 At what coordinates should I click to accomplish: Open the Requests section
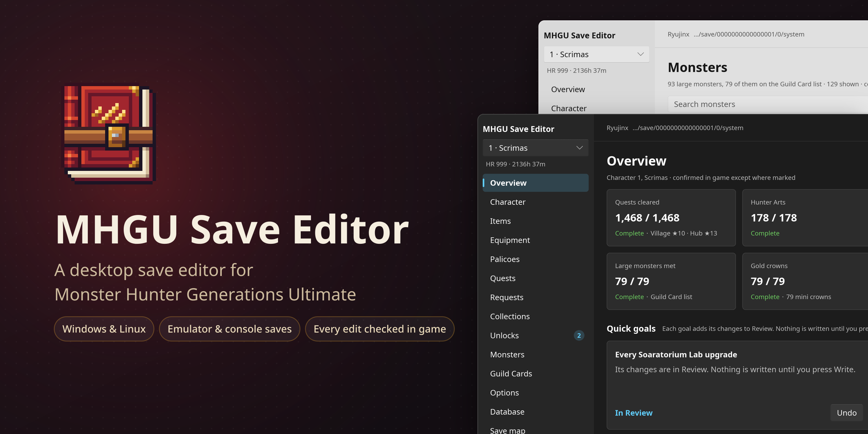pyautogui.click(x=535, y=297)
